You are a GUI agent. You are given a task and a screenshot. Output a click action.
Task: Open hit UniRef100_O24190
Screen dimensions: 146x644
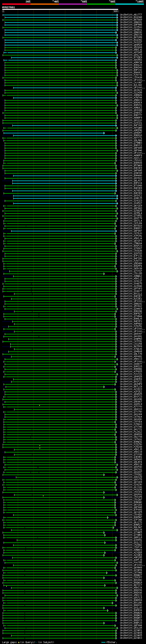click(131, 485)
